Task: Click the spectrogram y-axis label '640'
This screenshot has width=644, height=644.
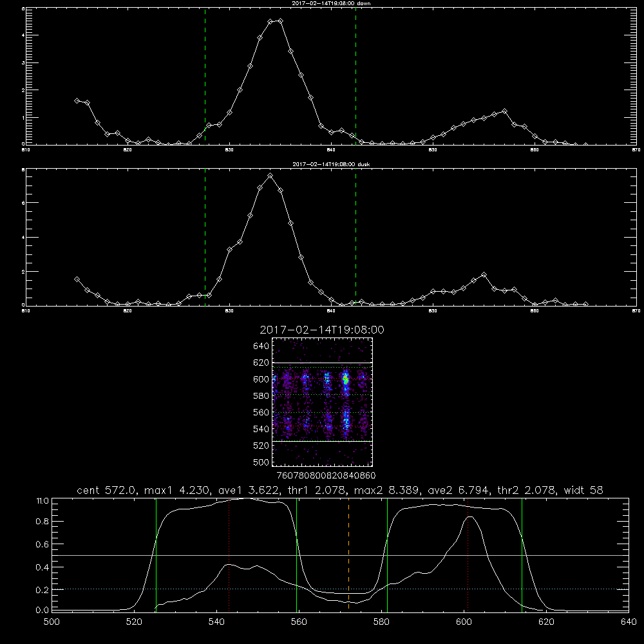Action: pyautogui.click(x=261, y=346)
